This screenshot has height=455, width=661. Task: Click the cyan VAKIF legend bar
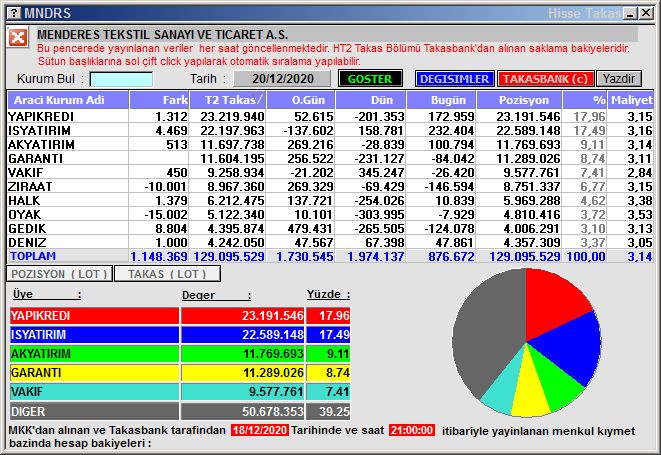tap(94, 392)
